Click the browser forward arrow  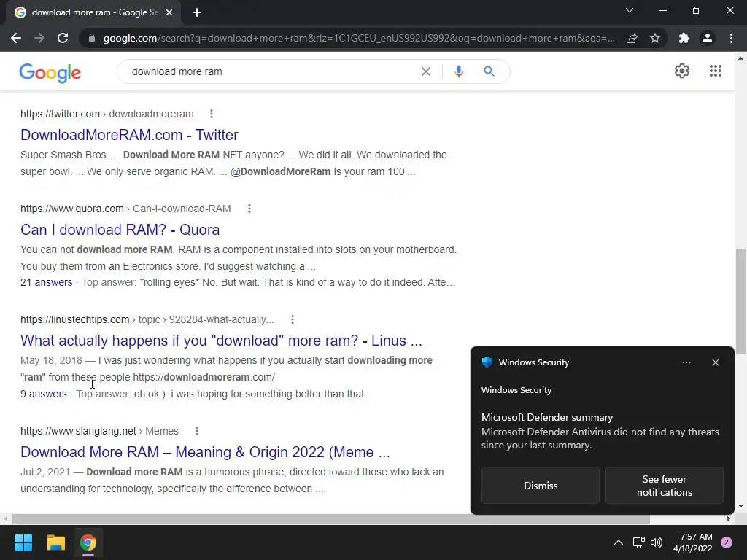[x=39, y=38]
